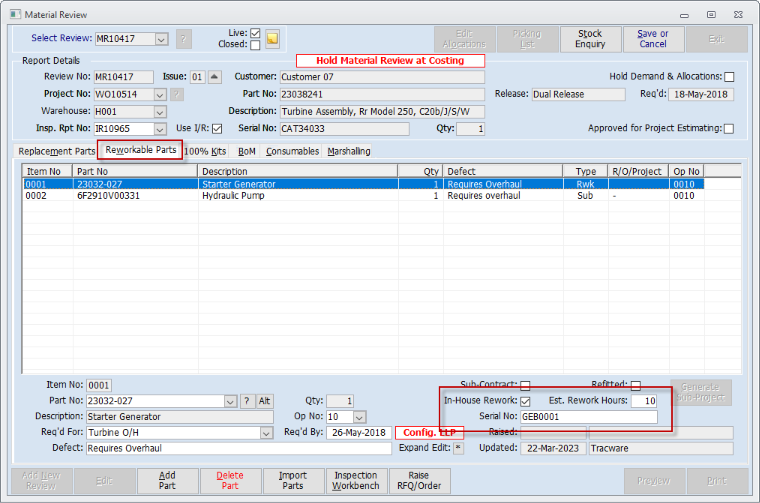Toggle the Closed checkbox
The height and width of the screenshot is (503, 760).
click(x=255, y=45)
